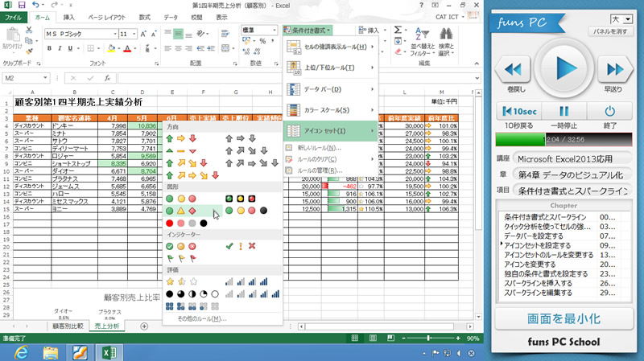Image resolution: width=644 pixels, height=361 pixels.
Task: Click the Format Painter brush icon
Action: pyautogui.click(x=29, y=51)
